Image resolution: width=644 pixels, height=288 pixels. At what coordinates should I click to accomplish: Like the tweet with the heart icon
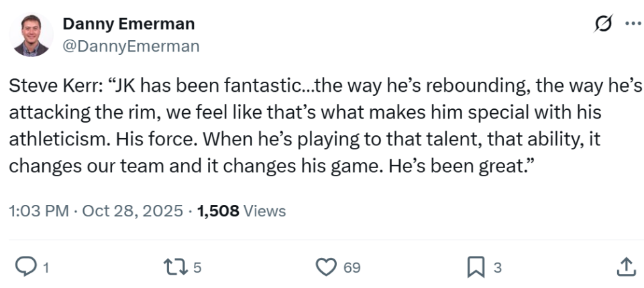point(326,268)
